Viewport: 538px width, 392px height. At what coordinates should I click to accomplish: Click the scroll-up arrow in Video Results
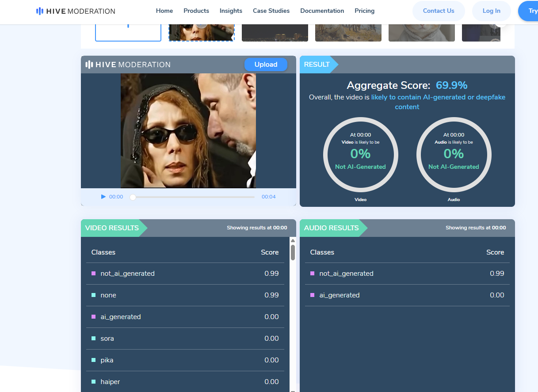[x=293, y=241]
